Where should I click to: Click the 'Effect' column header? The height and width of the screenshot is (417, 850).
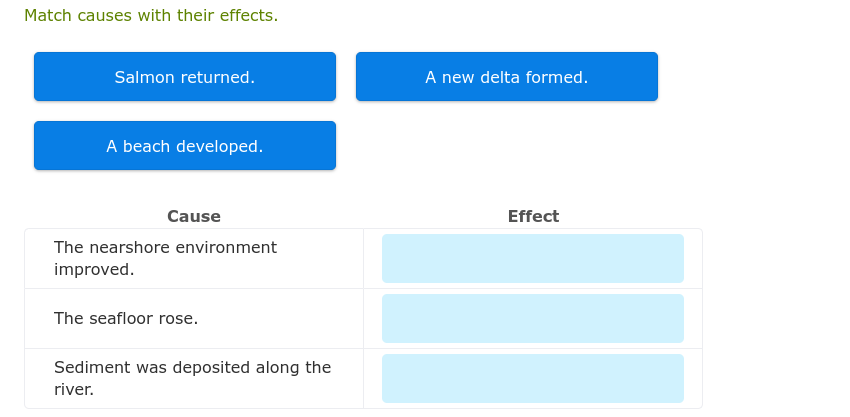coord(533,216)
